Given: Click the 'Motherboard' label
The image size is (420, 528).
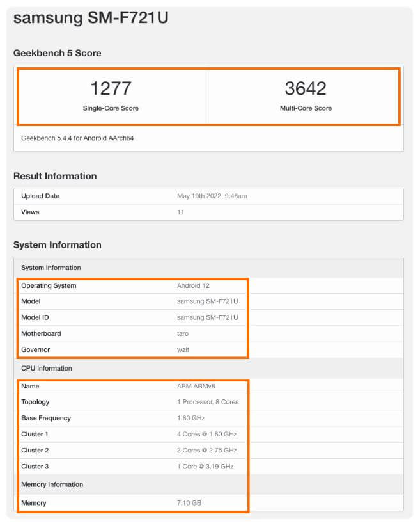Looking at the screenshot, I should [x=41, y=333].
